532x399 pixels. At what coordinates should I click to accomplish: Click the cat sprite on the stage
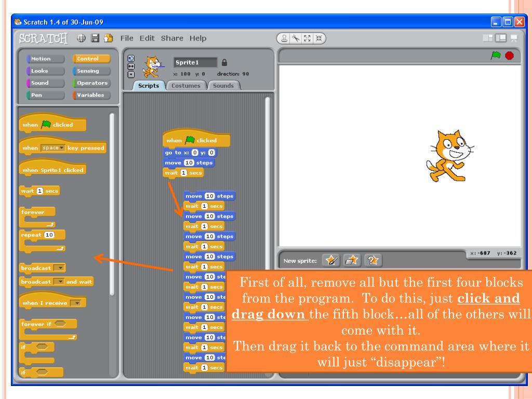click(x=449, y=156)
